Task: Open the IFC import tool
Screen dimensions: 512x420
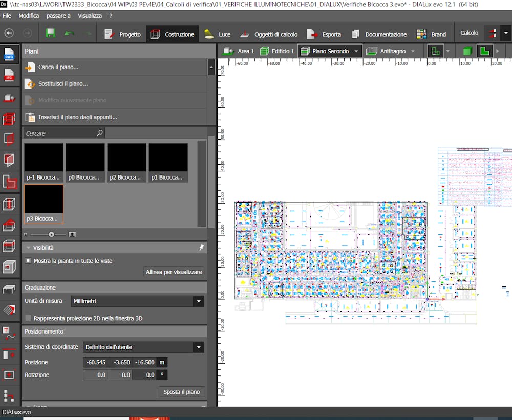Action: tap(9, 76)
